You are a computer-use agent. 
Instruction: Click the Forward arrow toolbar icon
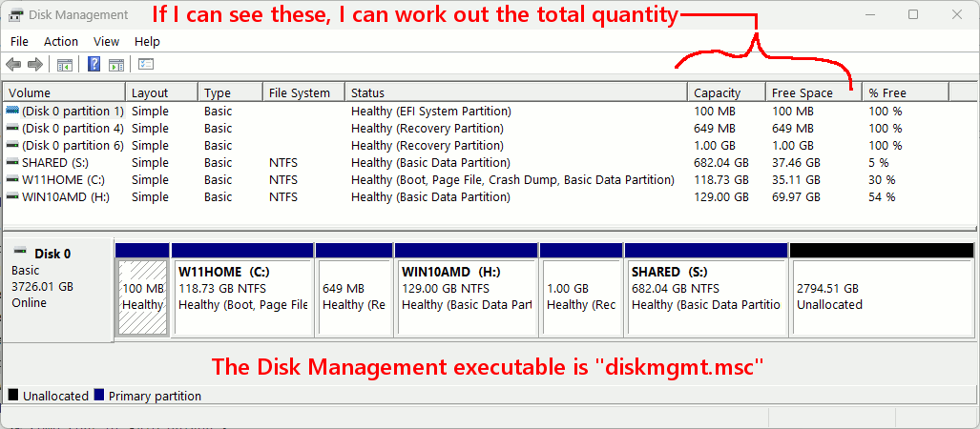pos(35,64)
